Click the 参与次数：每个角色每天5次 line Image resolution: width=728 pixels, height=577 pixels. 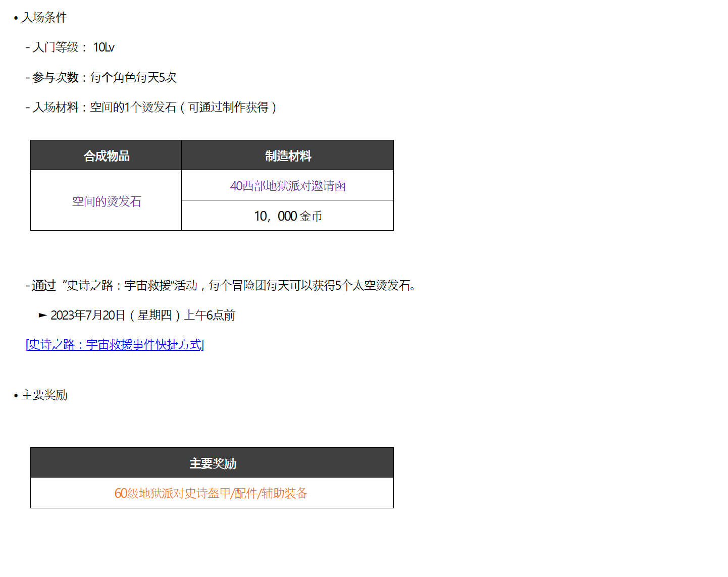pos(101,77)
